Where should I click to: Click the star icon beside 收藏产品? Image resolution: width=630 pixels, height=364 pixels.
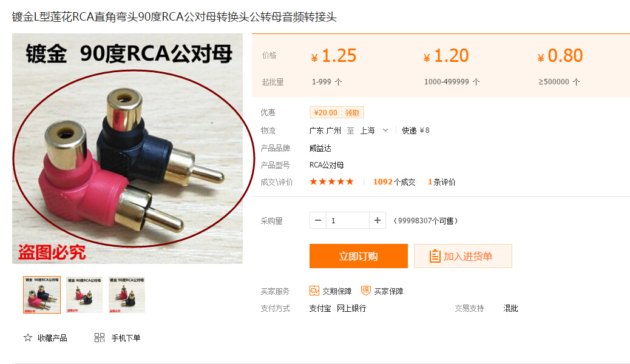[x=28, y=337]
